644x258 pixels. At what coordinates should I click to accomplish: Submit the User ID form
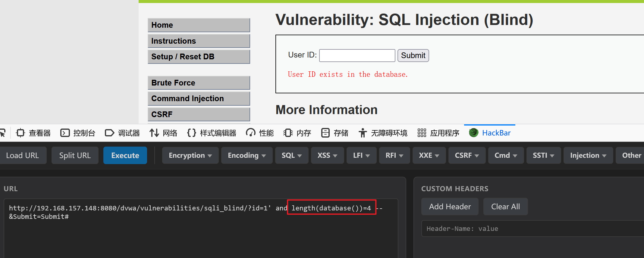pos(413,55)
